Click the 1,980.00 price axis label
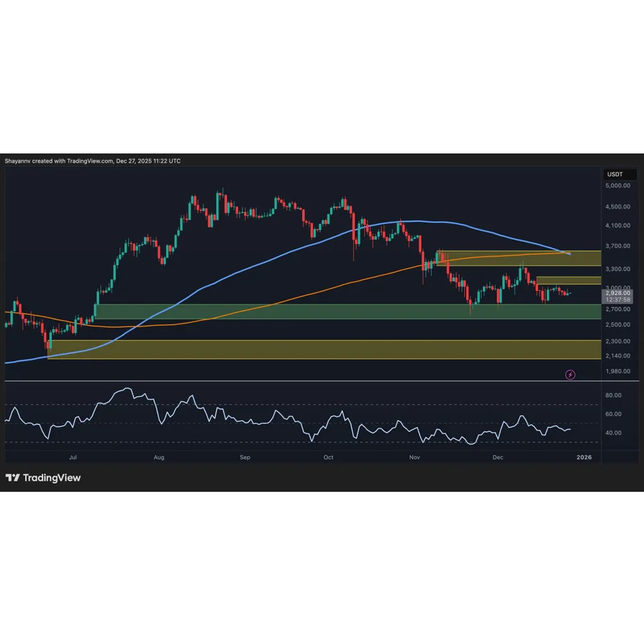The height and width of the screenshot is (644, 644). 618,371
